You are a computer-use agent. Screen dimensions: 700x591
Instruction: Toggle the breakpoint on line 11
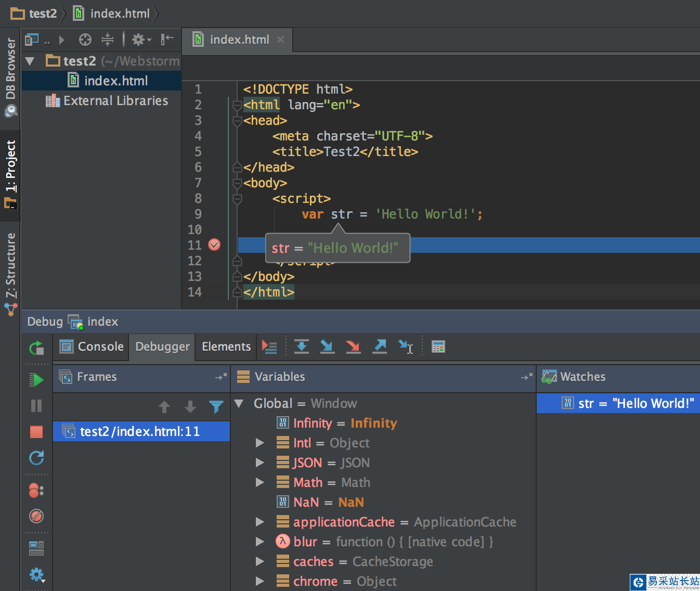pyautogui.click(x=214, y=245)
